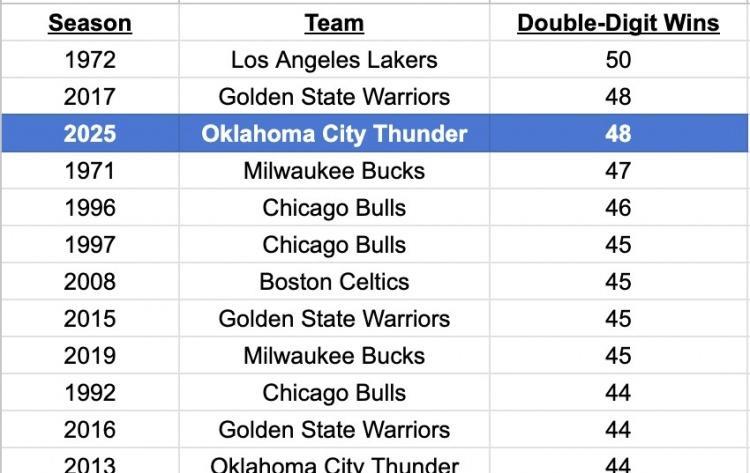
Task: Click the cell showing 47 wins
Action: (618, 171)
